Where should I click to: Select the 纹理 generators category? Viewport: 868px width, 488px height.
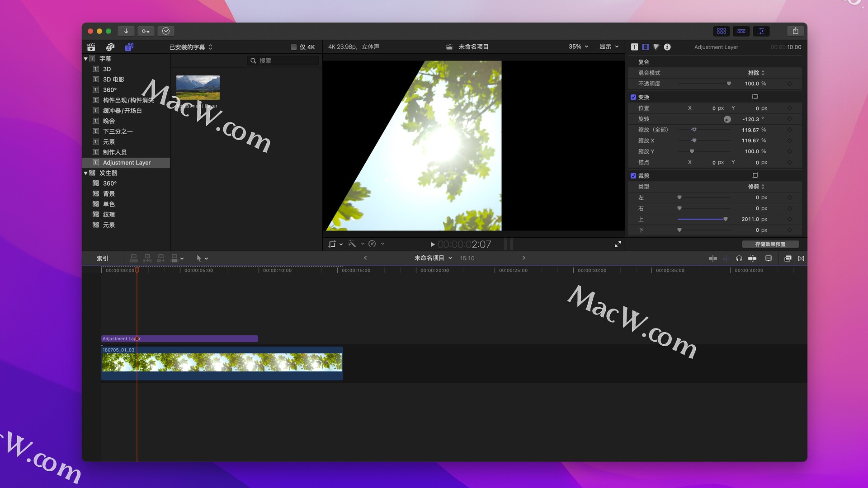point(109,215)
